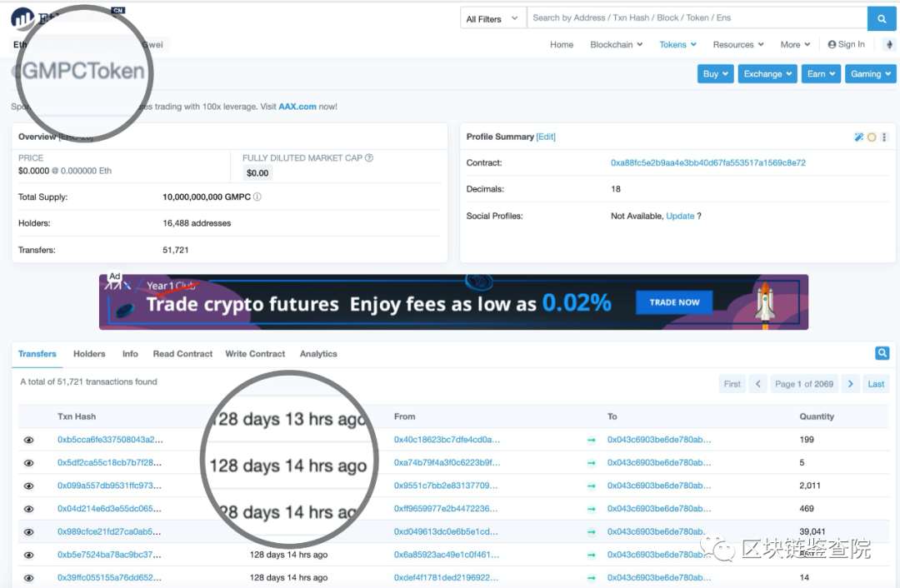Click arrow icon in row with quantity 199
The height and width of the screenshot is (588, 900).
[591, 440]
